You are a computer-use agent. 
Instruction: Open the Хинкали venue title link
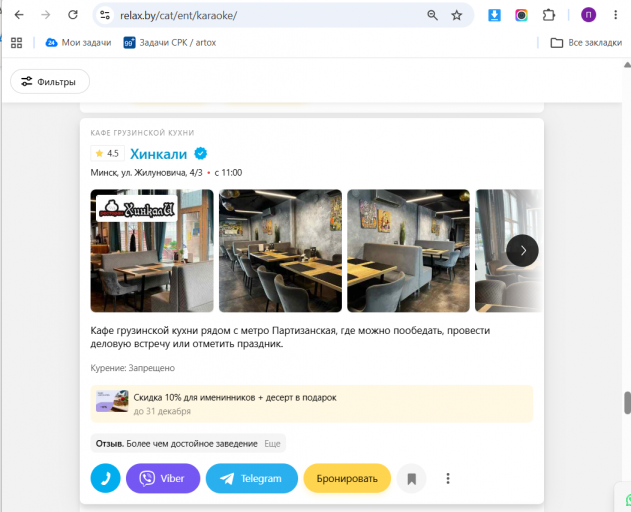tap(159, 154)
